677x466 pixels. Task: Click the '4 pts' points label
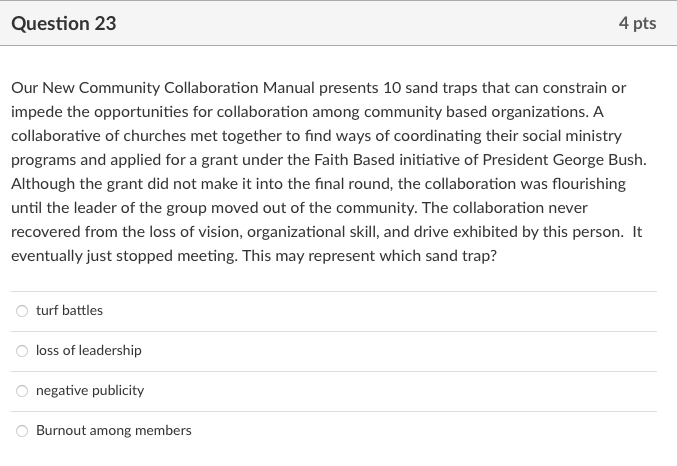(637, 23)
